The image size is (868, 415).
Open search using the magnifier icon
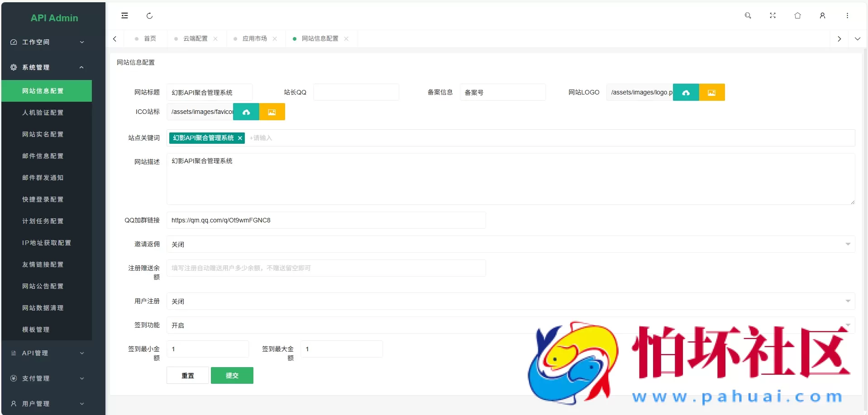click(x=748, y=15)
